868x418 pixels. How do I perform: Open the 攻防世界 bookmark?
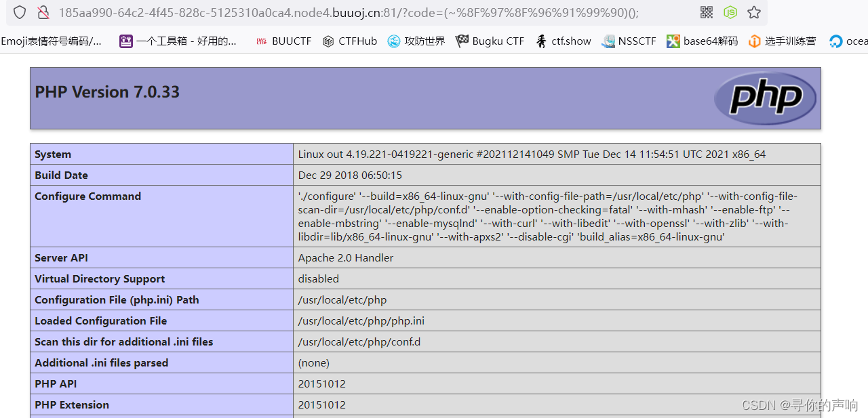pyautogui.click(x=416, y=41)
